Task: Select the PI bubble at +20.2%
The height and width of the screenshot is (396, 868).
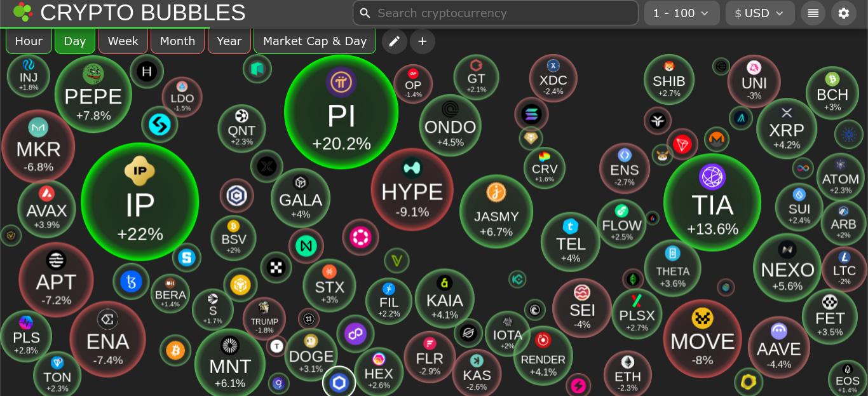Action: point(341,112)
